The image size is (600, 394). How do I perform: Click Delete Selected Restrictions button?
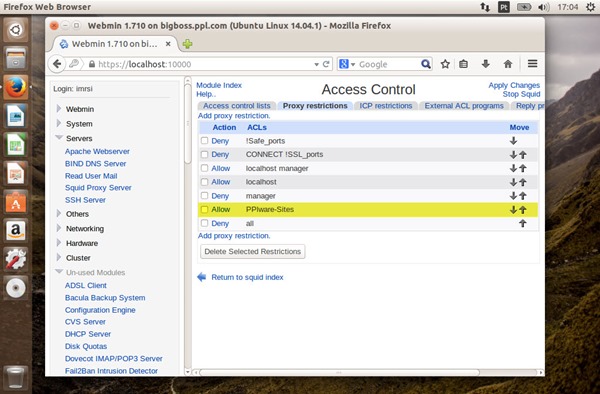coord(253,251)
